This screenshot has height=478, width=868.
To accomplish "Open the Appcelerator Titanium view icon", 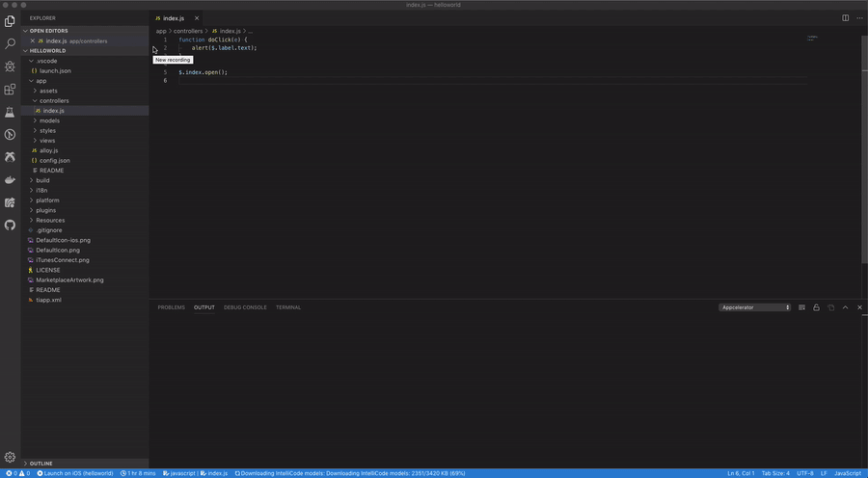I will click(x=10, y=157).
